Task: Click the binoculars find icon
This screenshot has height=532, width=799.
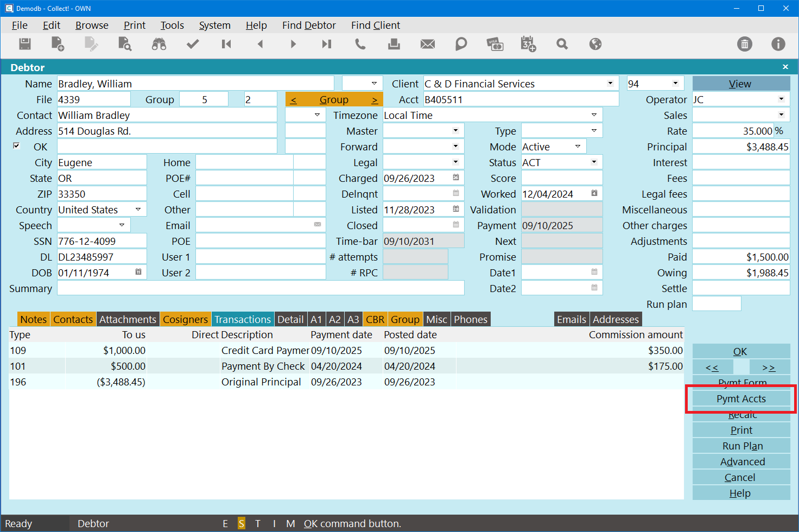Action: coord(159,44)
